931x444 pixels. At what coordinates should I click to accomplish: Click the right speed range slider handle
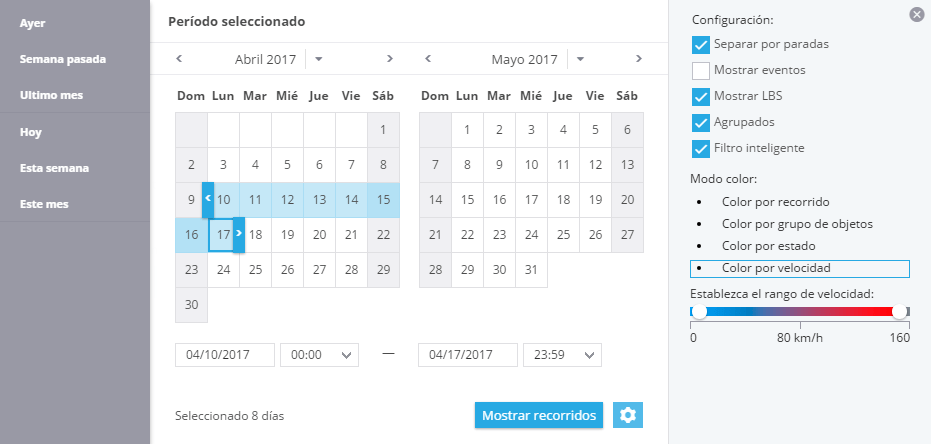tap(900, 312)
